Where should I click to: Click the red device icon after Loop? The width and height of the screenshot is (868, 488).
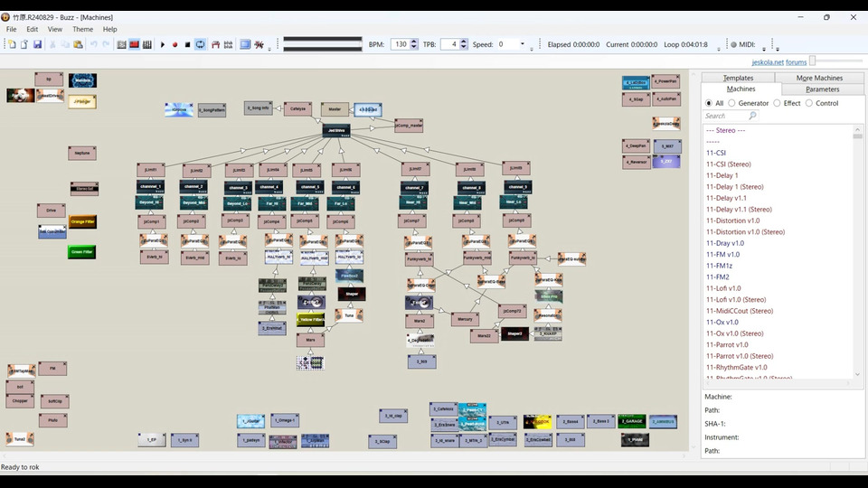[215, 44]
